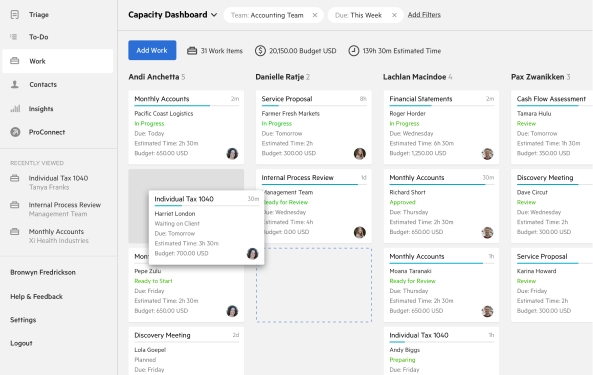Open Monthly Accounts Pacific Coast Logistics card title
Screen dimensions: 593x375
pos(161,99)
